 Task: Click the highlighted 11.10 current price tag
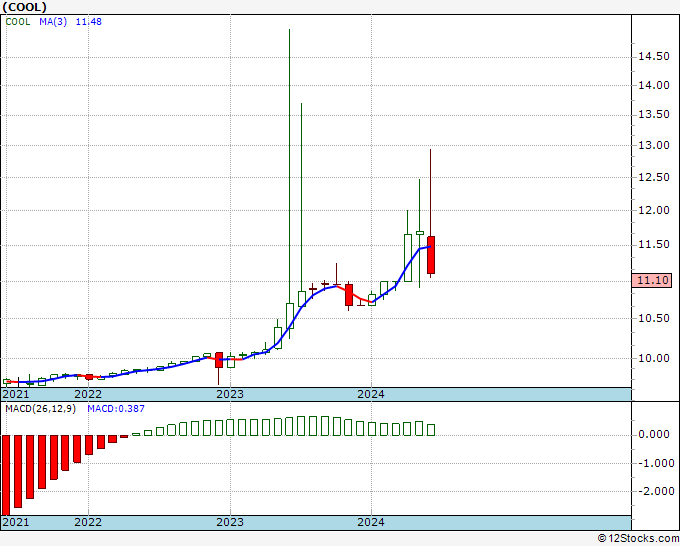651,281
